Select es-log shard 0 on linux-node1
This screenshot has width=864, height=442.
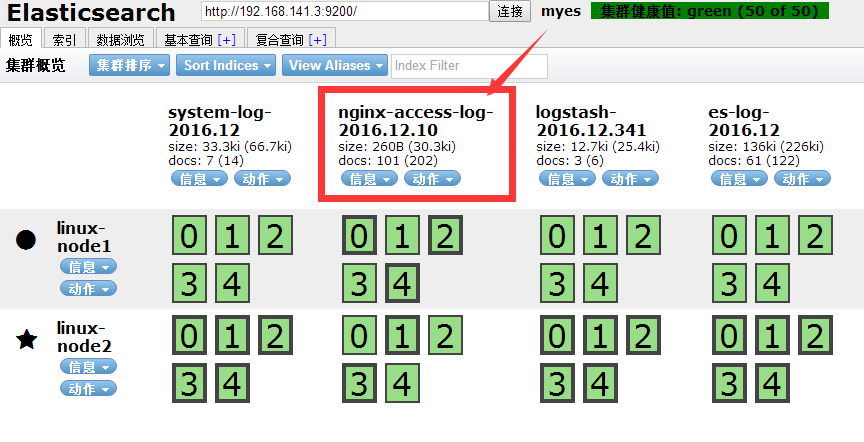729,235
